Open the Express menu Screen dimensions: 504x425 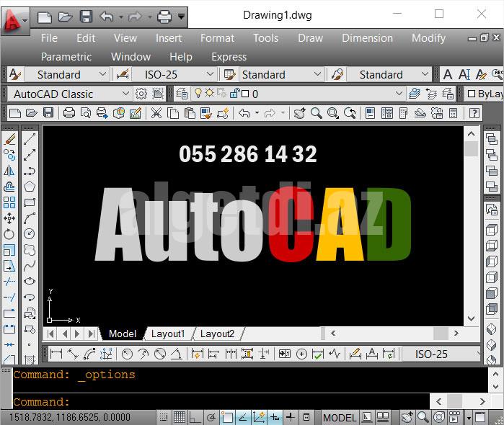(229, 57)
